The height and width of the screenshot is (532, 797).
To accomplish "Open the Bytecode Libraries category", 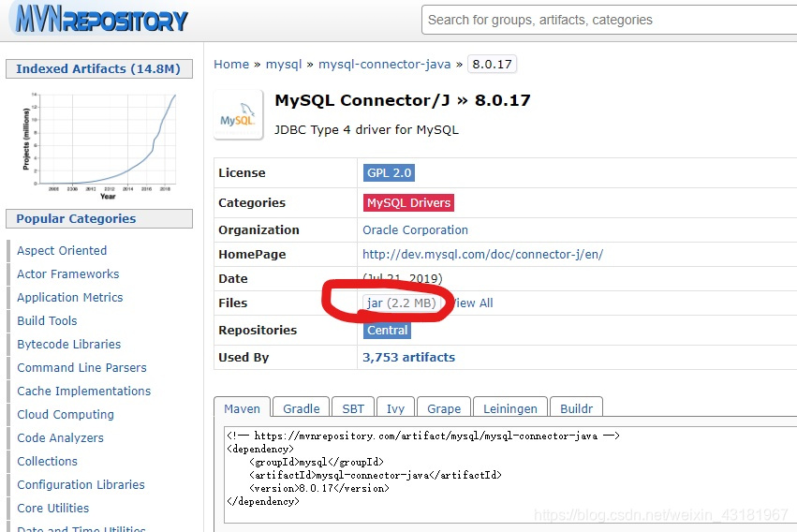I will pos(68,344).
